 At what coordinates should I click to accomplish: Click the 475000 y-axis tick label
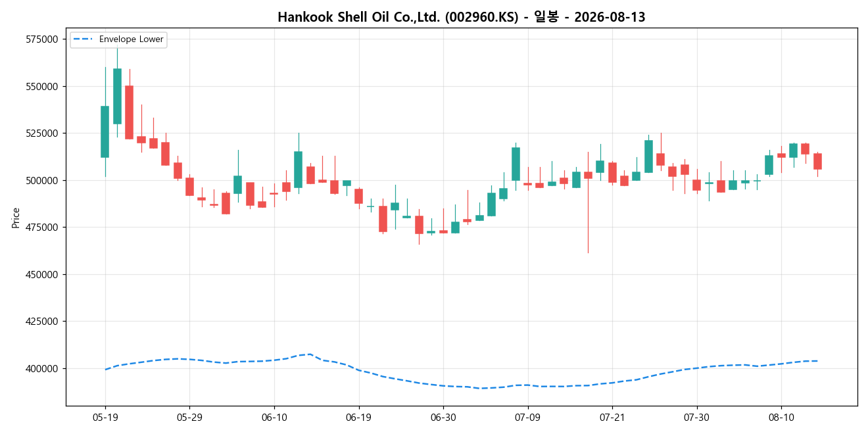[43, 228]
